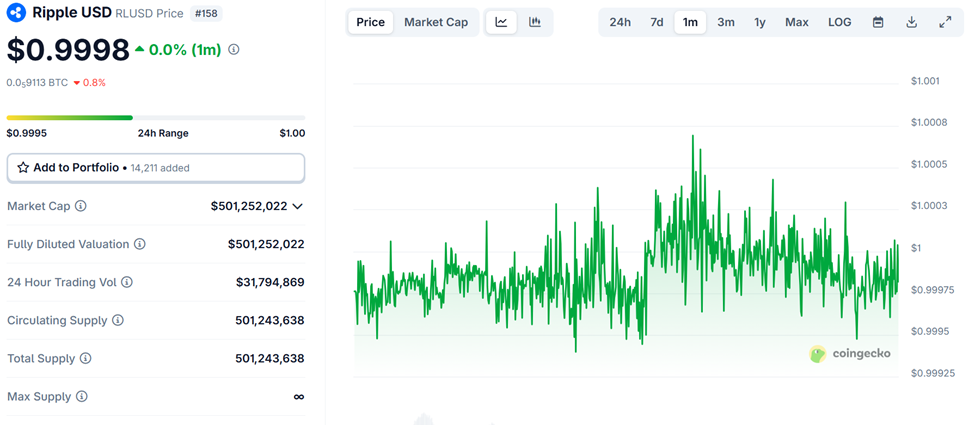Switch to the Market Cap tab
This screenshot has width=975, height=425.
pyautogui.click(x=435, y=22)
